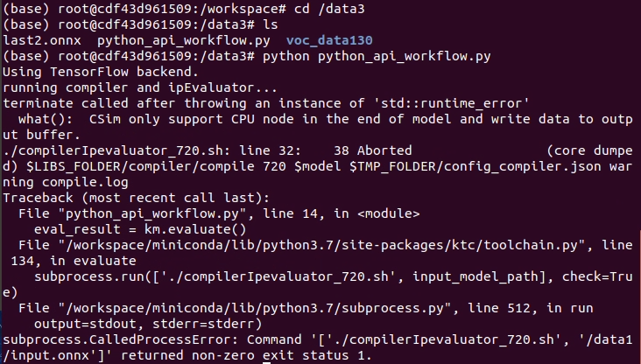Click 'eval_result = km.evaluate()' line
The width and height of the screenshot is (641, 364).
(140, 229)
